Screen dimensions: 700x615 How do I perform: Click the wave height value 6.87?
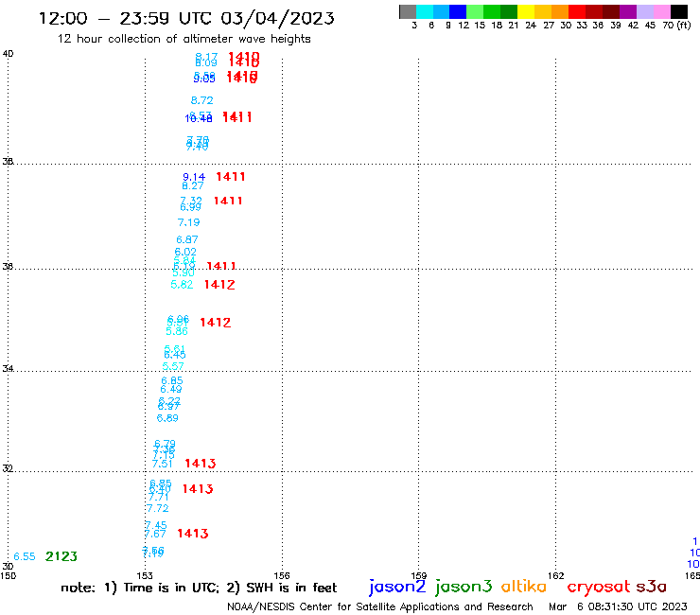pyautogui.click(x=187, y=239)
